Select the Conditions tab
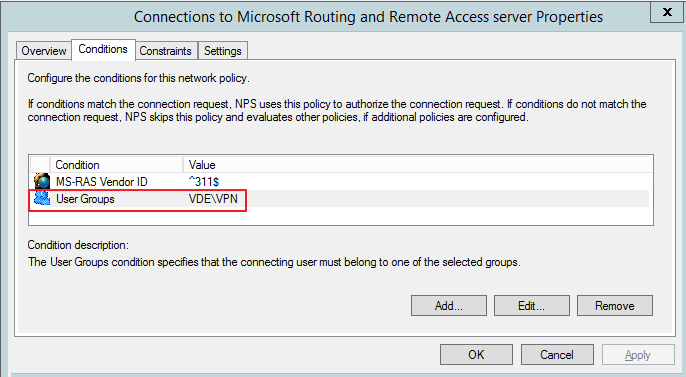Screen dimensions: 686x377 (103, 49)
